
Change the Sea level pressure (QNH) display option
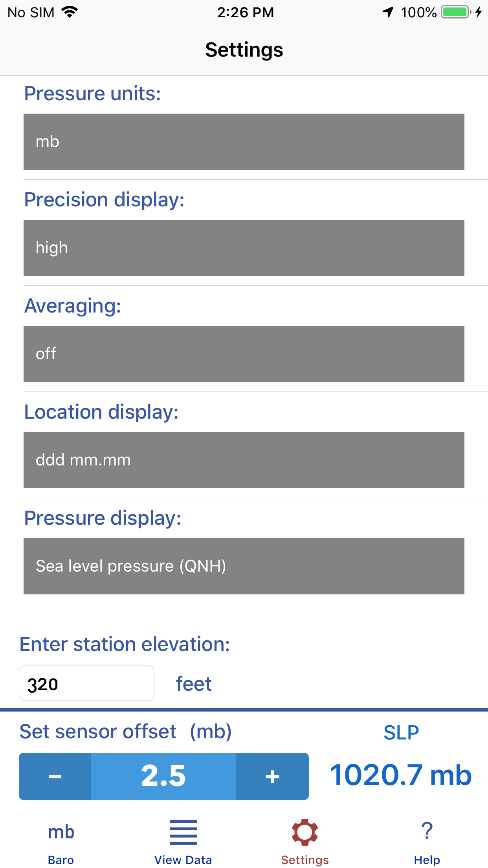pos(244,566)
